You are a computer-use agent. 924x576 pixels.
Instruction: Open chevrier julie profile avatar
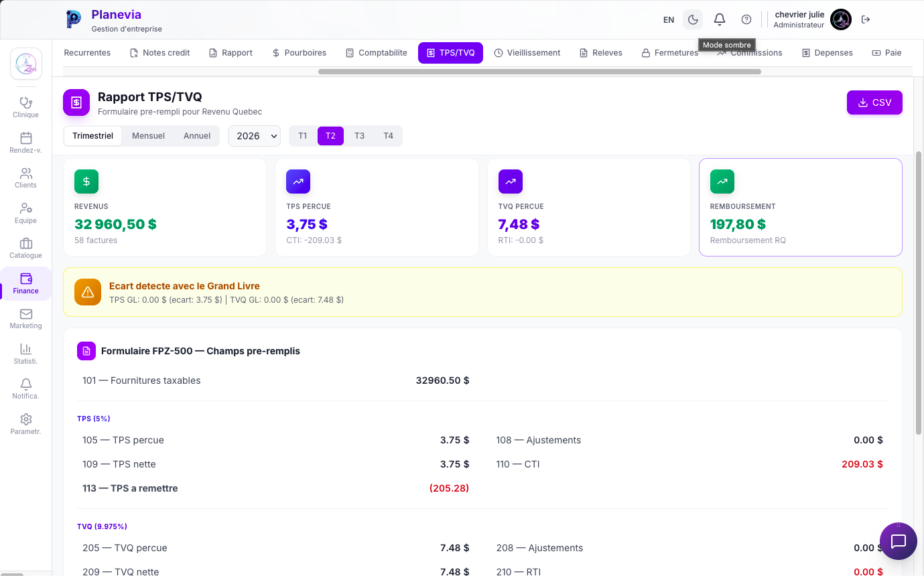click(841, 19)
